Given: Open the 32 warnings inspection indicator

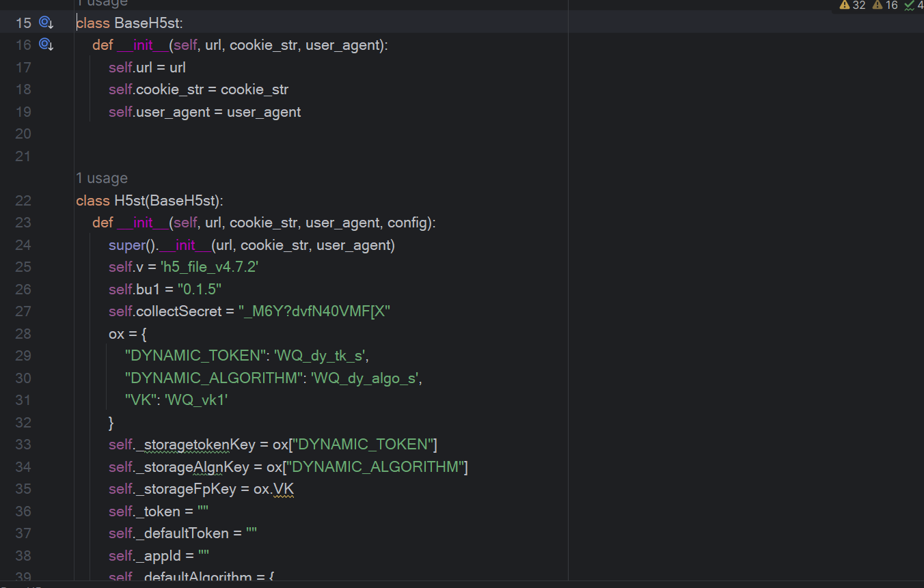Looking at the screenshot, I should pyautogui.click(x=853, y=5).
